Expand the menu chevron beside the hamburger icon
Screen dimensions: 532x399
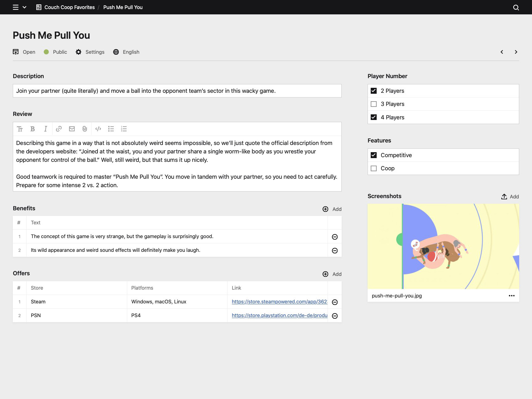tap(24, 7)
